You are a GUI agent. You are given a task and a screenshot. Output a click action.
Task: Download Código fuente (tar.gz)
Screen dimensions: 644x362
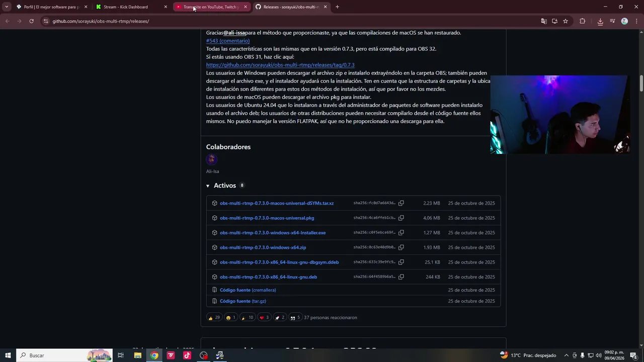click(243, 301)
